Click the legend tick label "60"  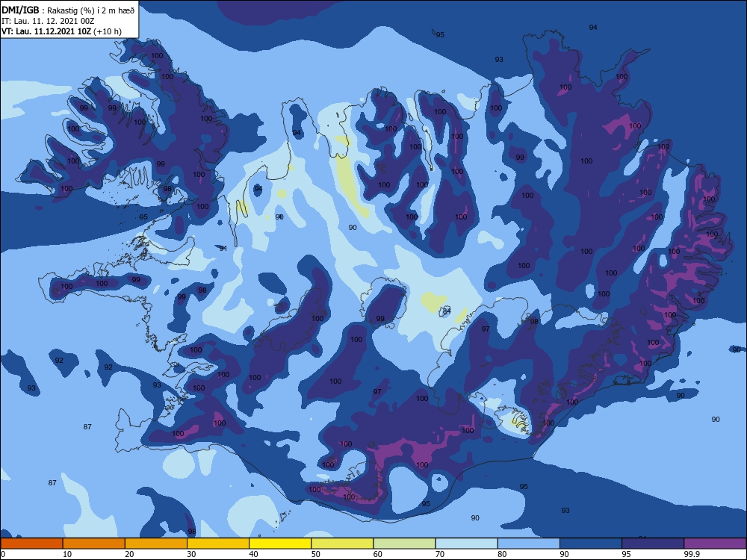click(x=378, y=554)
